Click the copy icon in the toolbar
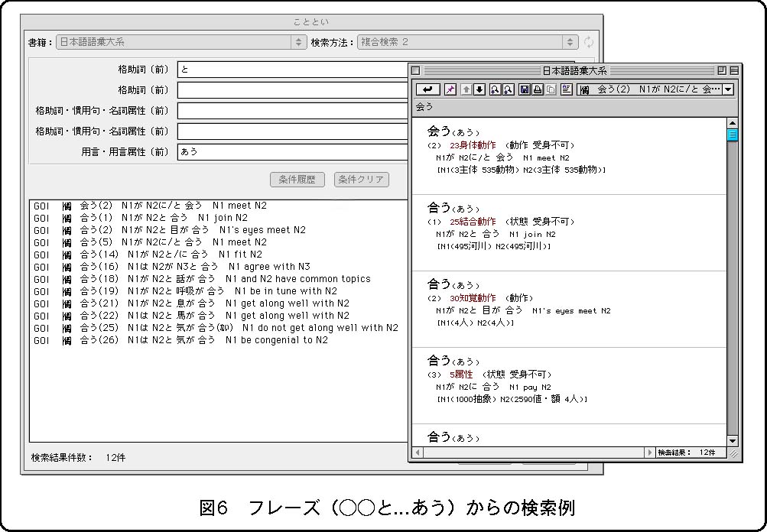This screenshot has width=767, height=532. (x=551, y=89)
